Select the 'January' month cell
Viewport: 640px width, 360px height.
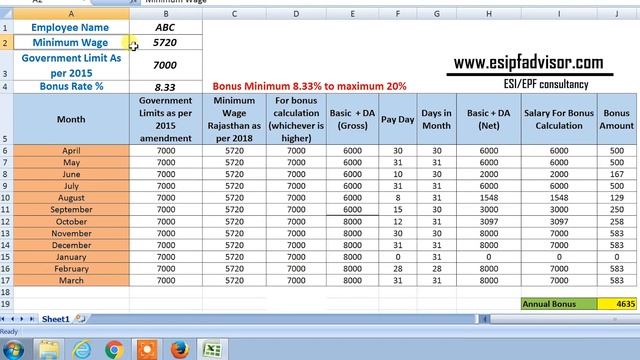pyautogui.click(x=71, y=257)
